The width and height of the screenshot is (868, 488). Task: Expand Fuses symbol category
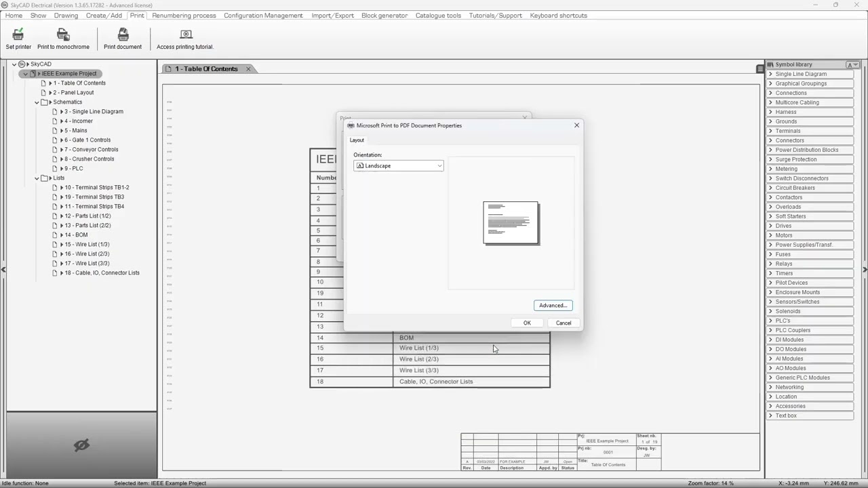[770, 254]
